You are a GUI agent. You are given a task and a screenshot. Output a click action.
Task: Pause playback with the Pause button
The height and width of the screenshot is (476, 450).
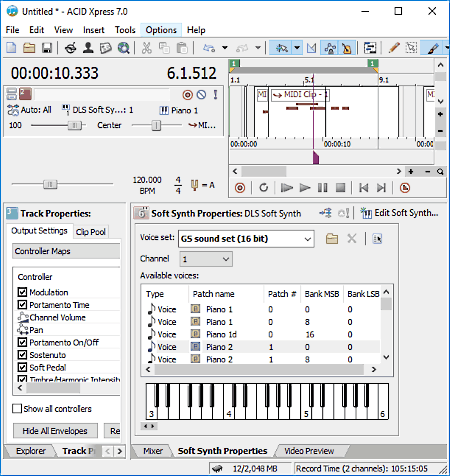click(322, 188)
